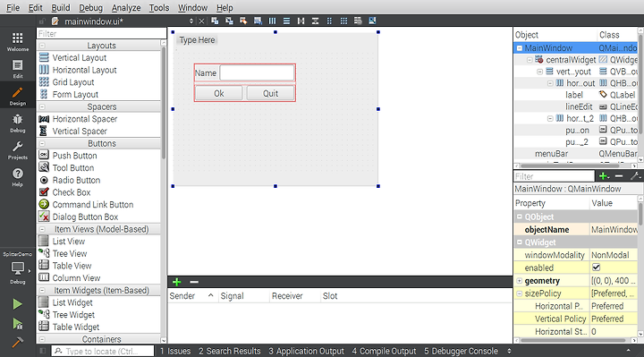Collapse the Layouts category in widget box
644x357 pixels.
coord(42,46)
